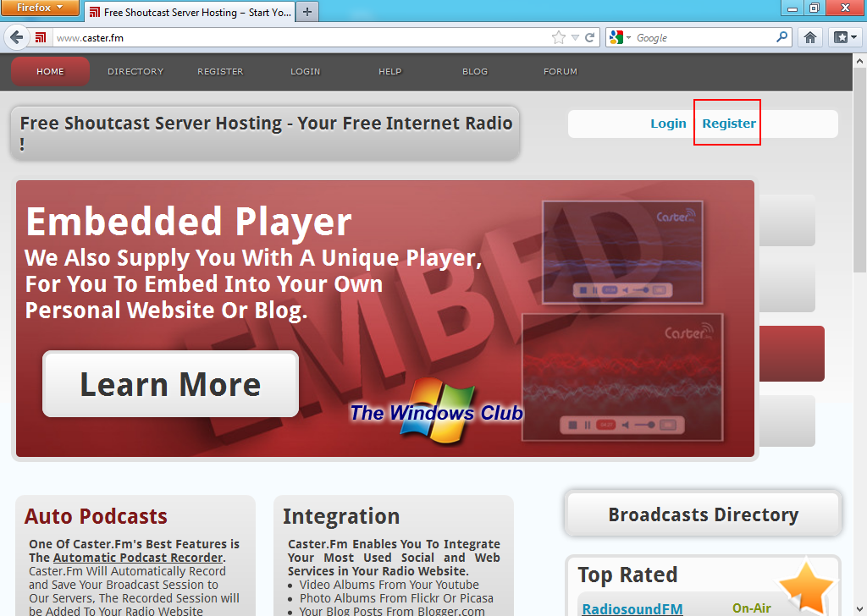Click the Free Shoutcast Server Hosting page title
This screenshot has height=616, width=867.
[x=266, y=133]
